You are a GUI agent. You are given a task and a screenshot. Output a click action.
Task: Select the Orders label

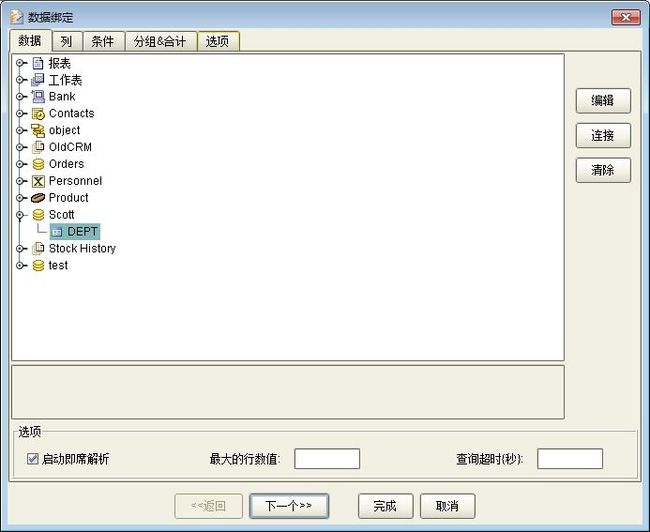[66, 164]
